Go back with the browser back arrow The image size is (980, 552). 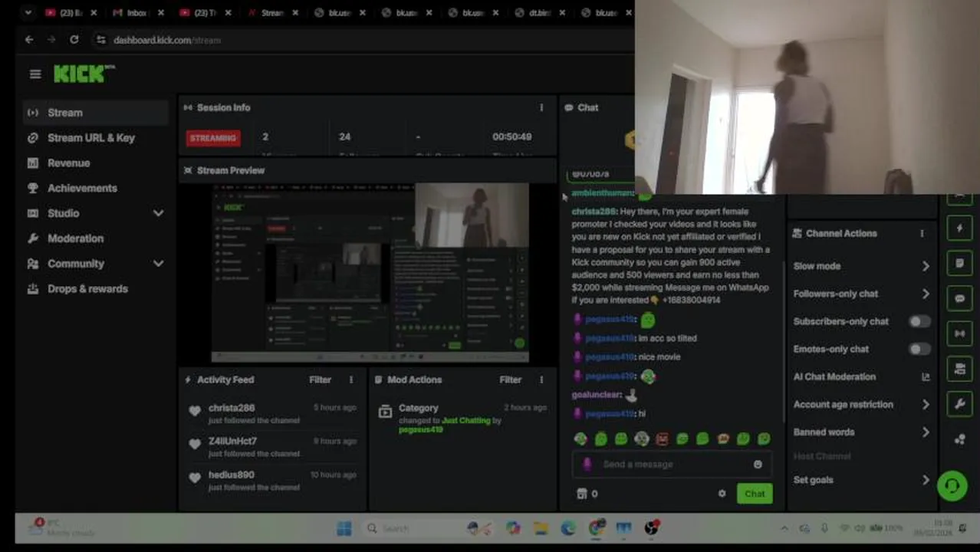point(29,40)
